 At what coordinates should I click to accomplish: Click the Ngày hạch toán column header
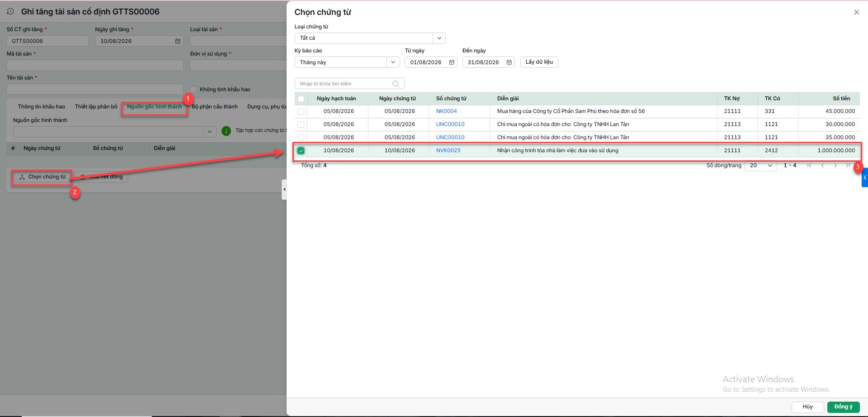pos(336,98)
